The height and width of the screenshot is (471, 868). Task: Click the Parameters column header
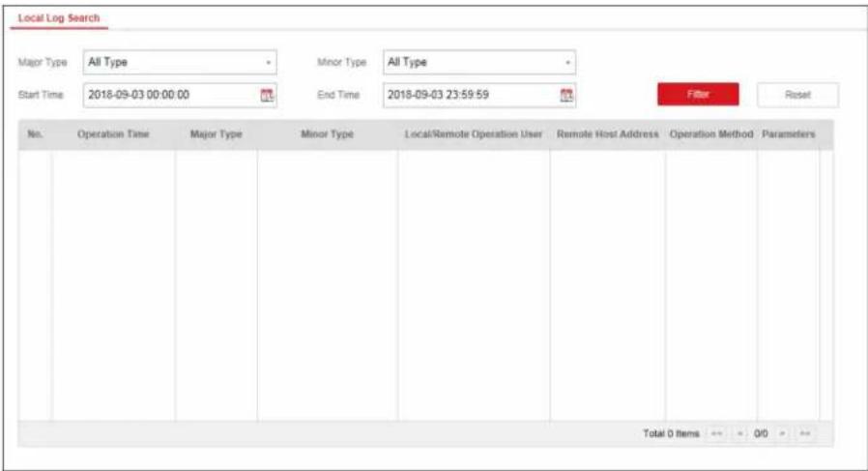[x=789, y=134]
